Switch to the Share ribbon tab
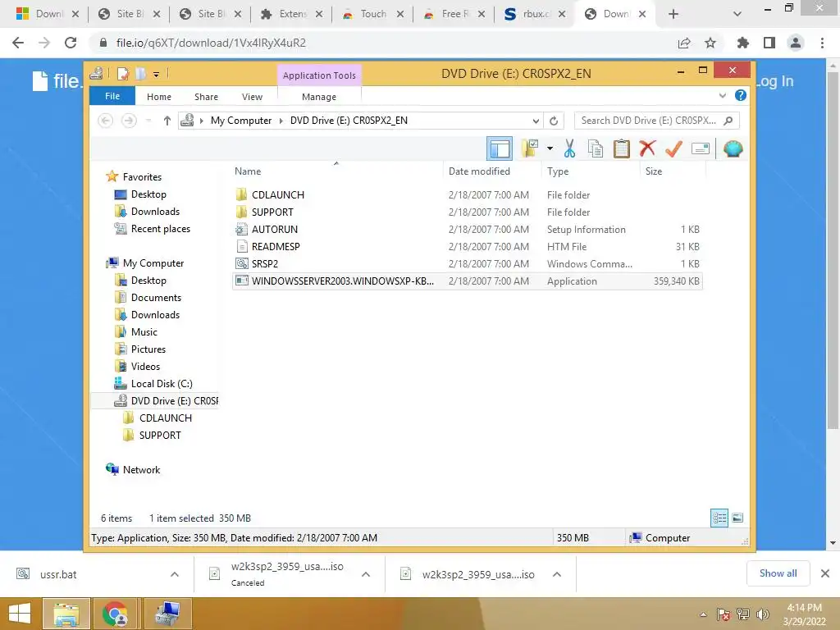840x630 pixels. [x=206, y=97]
